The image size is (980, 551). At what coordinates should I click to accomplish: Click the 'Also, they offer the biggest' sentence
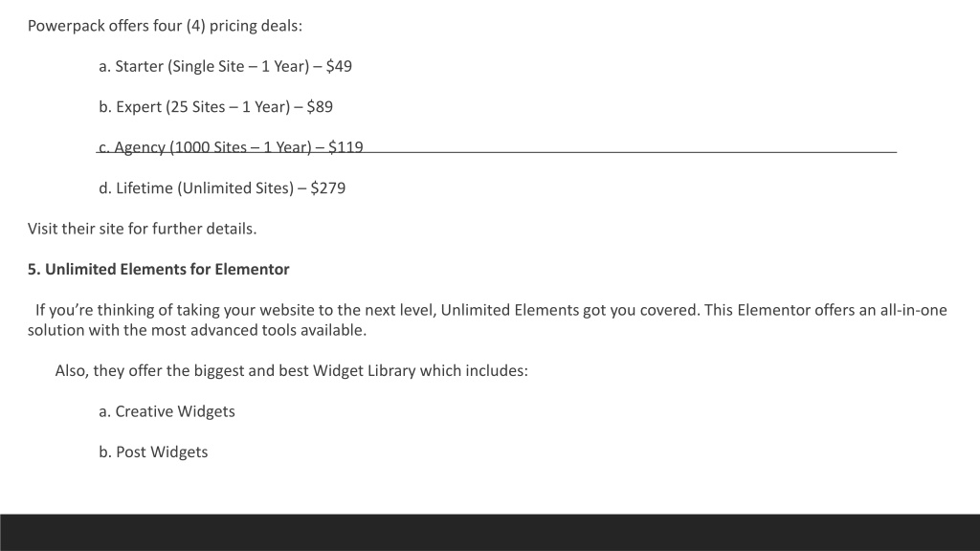click(291, 371)
